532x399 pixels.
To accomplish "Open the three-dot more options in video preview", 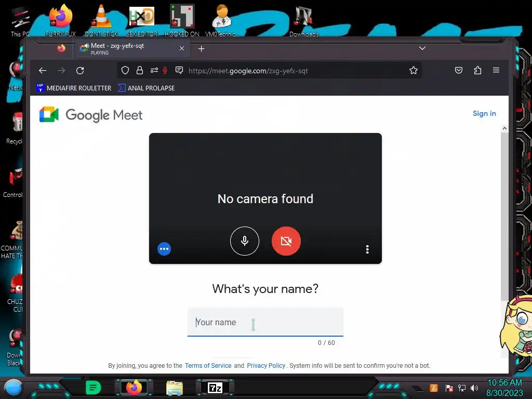I will click(x=367, y=249).
